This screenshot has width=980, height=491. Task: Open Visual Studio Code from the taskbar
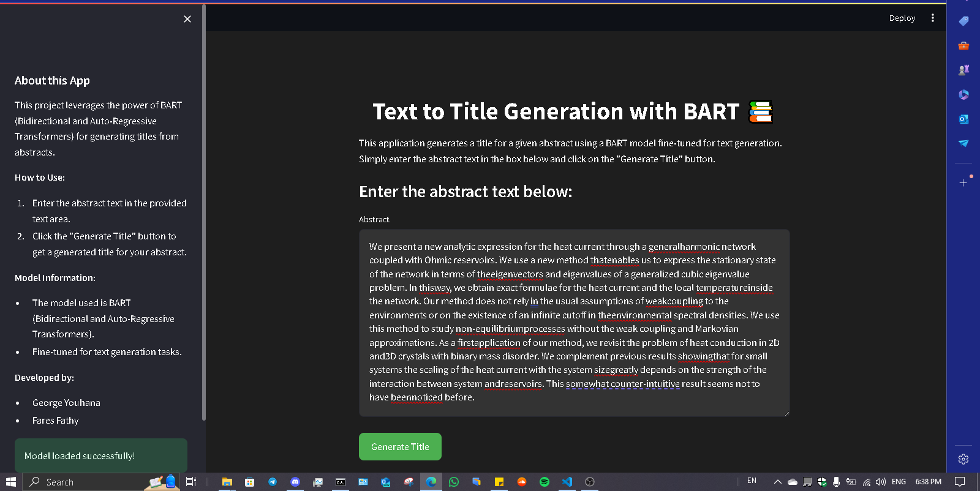point(567,482)
